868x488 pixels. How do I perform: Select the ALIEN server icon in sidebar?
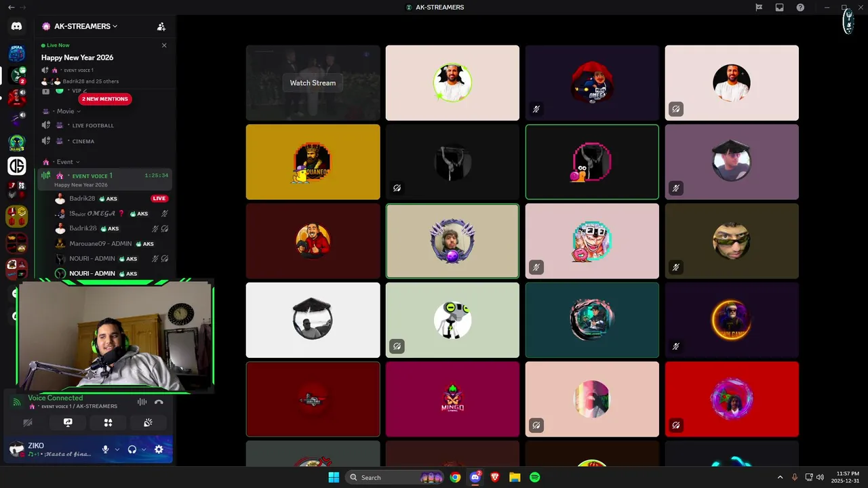(x=17, y=143)
